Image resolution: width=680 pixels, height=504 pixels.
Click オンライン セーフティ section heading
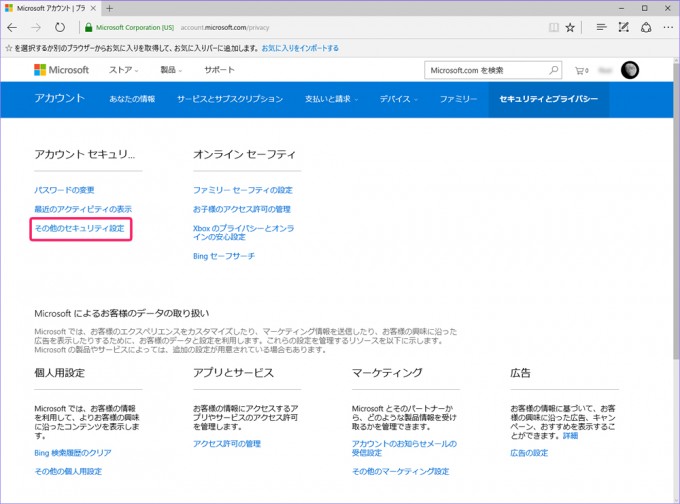point(244,154)
